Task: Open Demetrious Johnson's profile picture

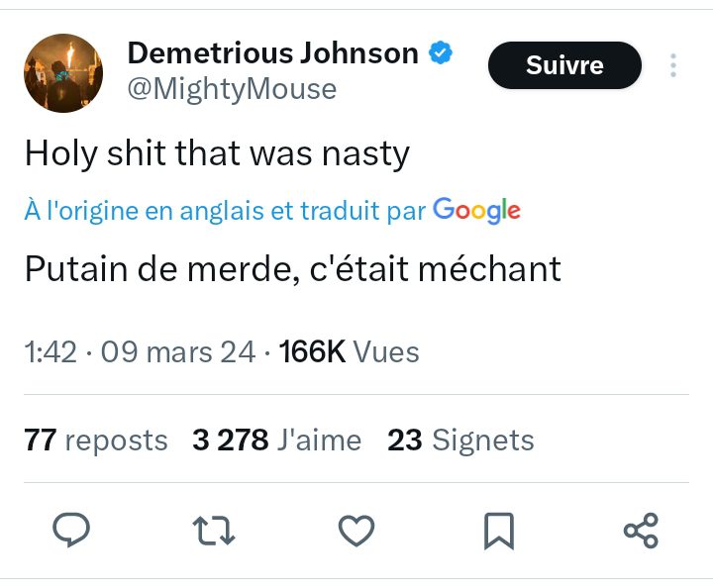Action: 63,73
